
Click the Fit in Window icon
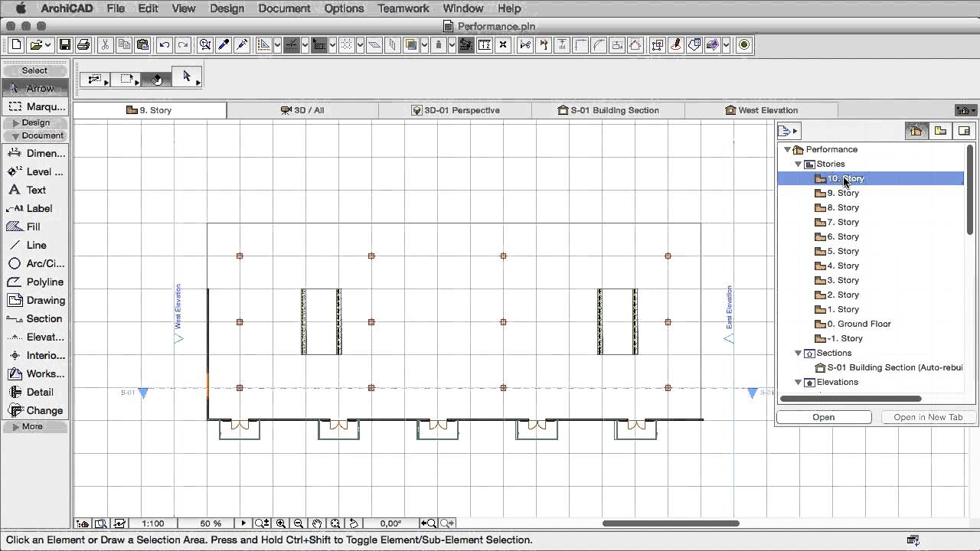[335, 523]
